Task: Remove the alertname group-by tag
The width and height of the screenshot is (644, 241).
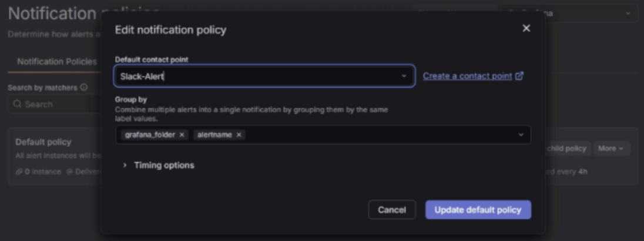Action: click(239, 135)
